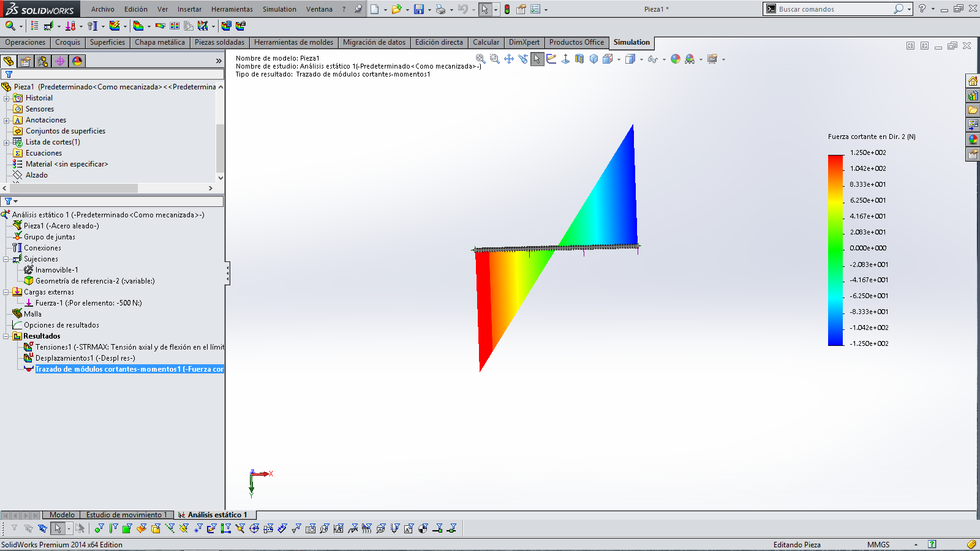The image size is (980, 551).
Task: Collapse the Cargas externas folder
Action: pyautogui.click(x=6, y=292)
